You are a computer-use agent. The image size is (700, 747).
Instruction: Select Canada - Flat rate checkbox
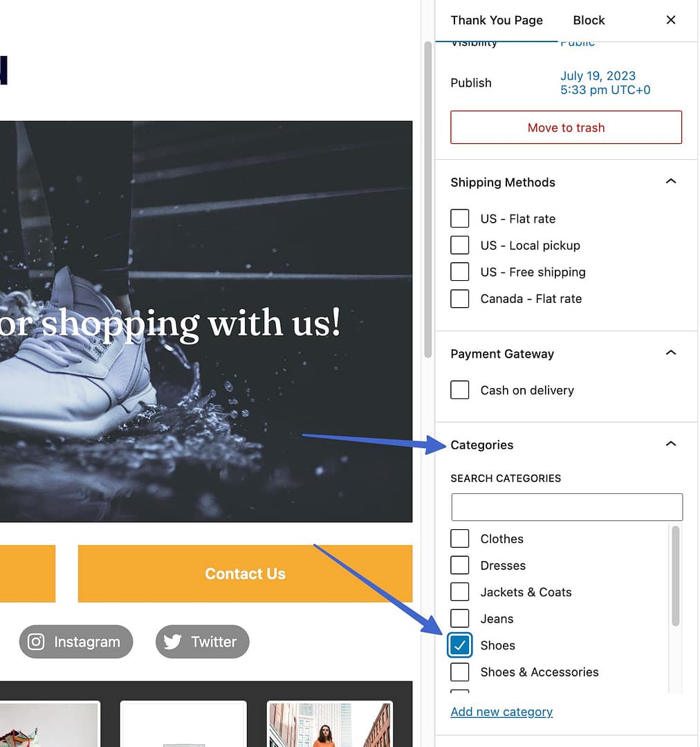pyautogui.click(x=460, y=299)
